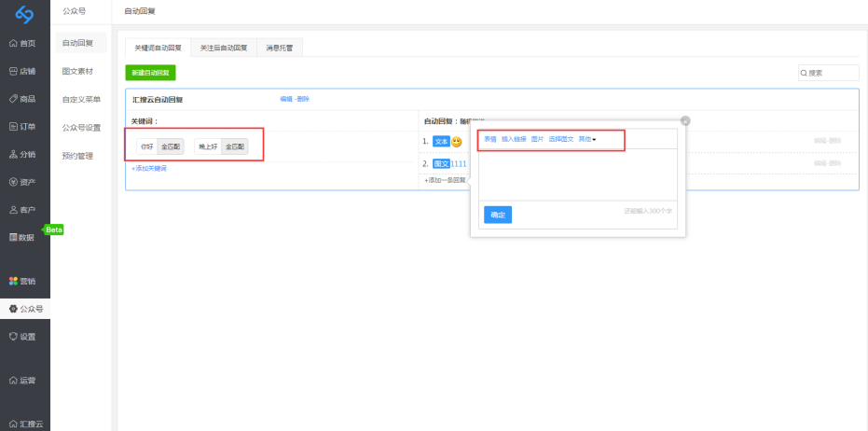Close the reply editor popup
This screenshot has width=868, height=431.
(685, 120)
